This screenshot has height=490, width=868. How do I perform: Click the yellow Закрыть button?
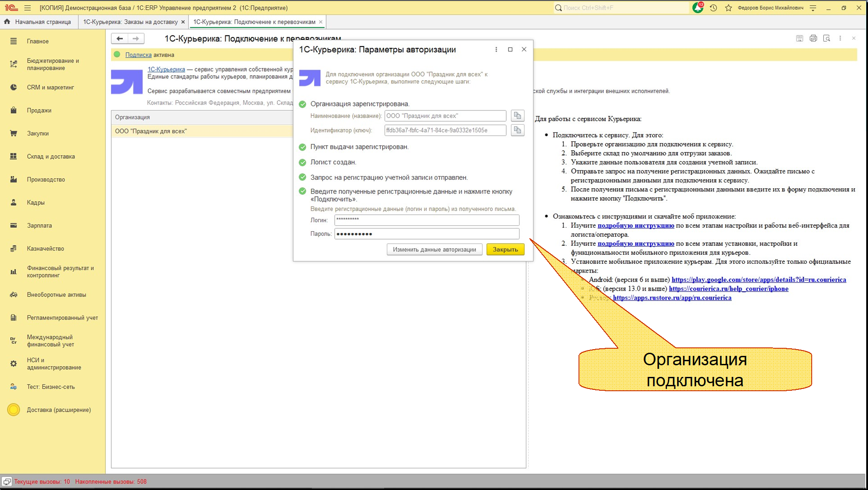click(505, 249)
